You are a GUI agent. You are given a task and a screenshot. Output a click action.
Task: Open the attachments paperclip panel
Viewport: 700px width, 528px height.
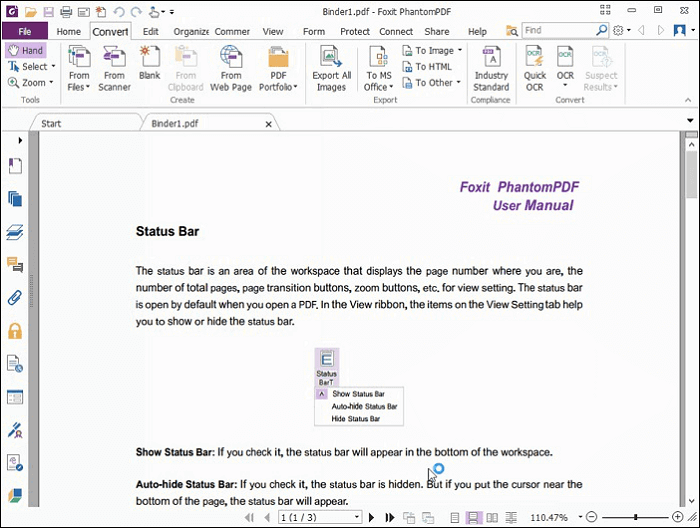click(x=15, y=297)
